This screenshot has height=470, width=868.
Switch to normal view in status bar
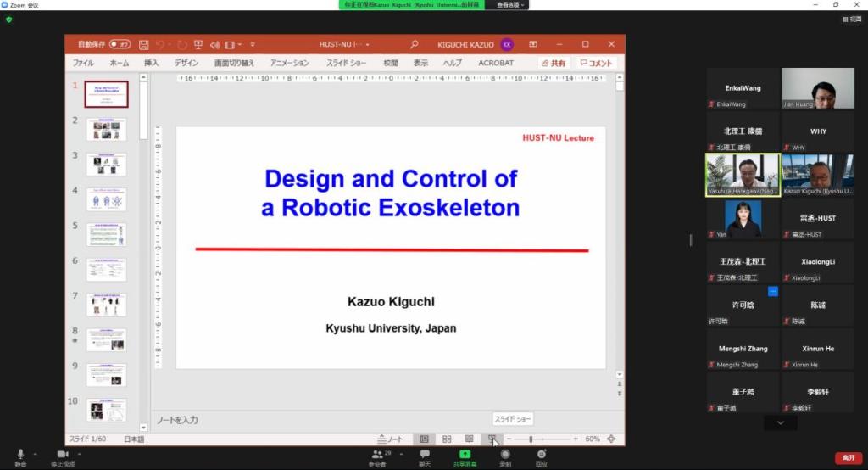[425, 439]
